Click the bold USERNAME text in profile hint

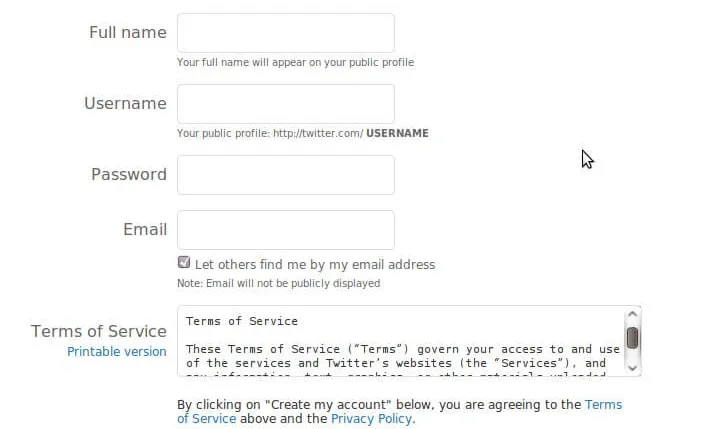coord(397,133)
